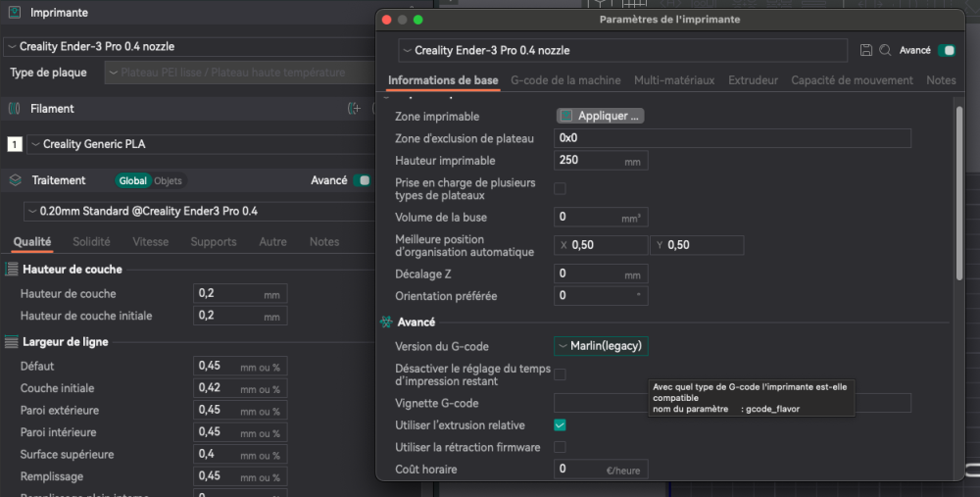Click the Appliquer button for Zone imprimable

tap(601, 116)
